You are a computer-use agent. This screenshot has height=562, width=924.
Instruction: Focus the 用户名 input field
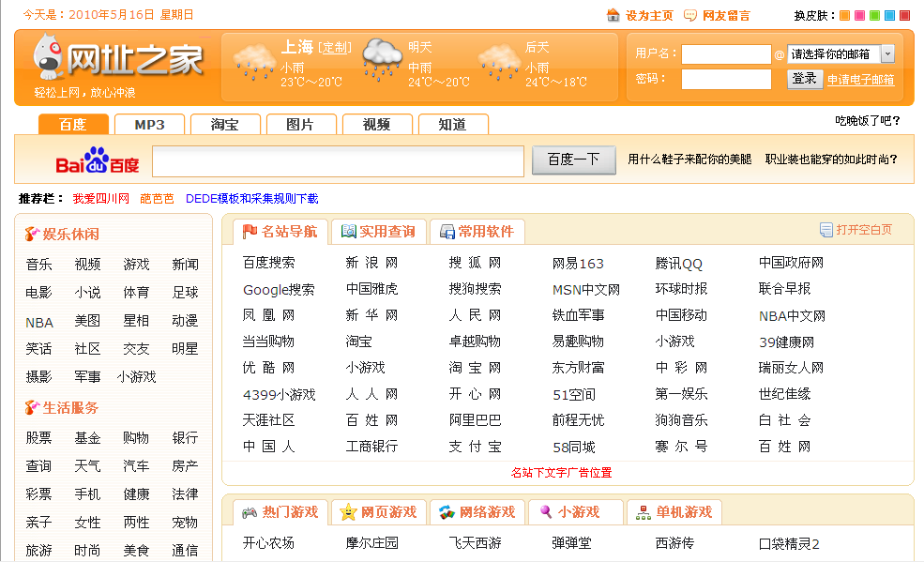tap(726, 54)
